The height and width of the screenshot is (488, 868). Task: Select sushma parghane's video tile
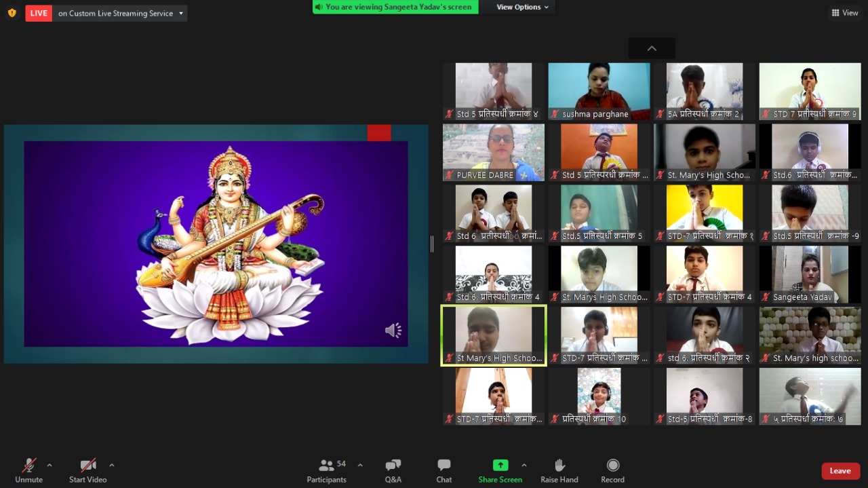coord(599,92)
